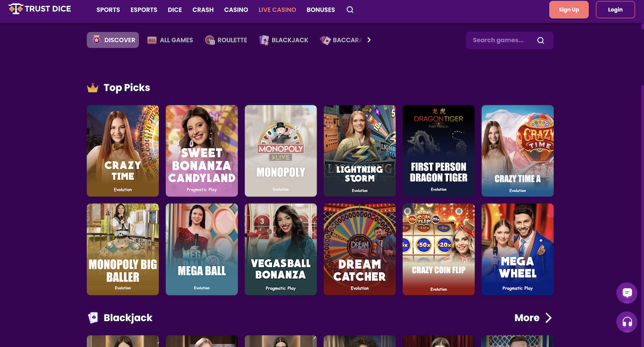Open the Monopoly Big Baller card
The image size is (644, 347).
(x=123, y=249)
